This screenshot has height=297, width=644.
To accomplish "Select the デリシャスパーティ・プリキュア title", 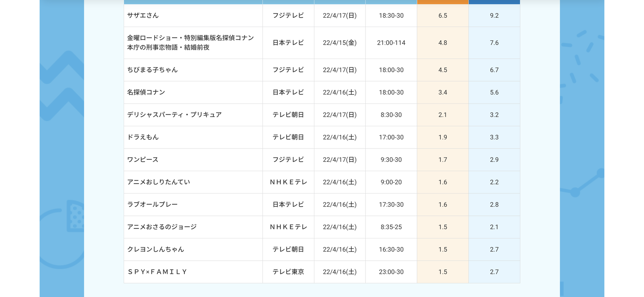I will point(175,115).
